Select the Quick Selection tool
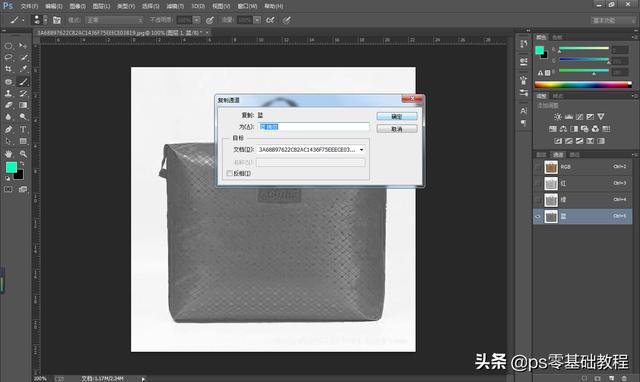 tap(23, 58)
